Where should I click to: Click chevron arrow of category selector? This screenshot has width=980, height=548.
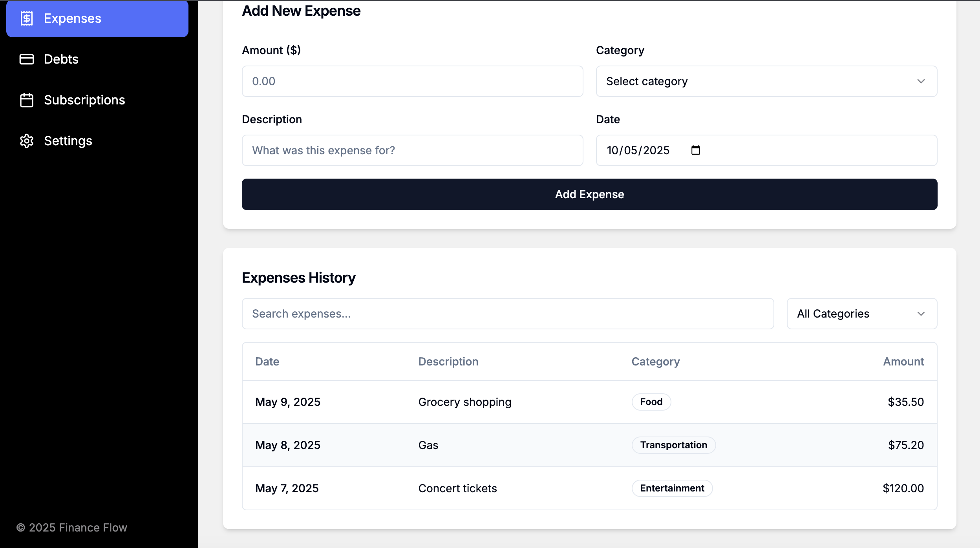tap(921, 81)
